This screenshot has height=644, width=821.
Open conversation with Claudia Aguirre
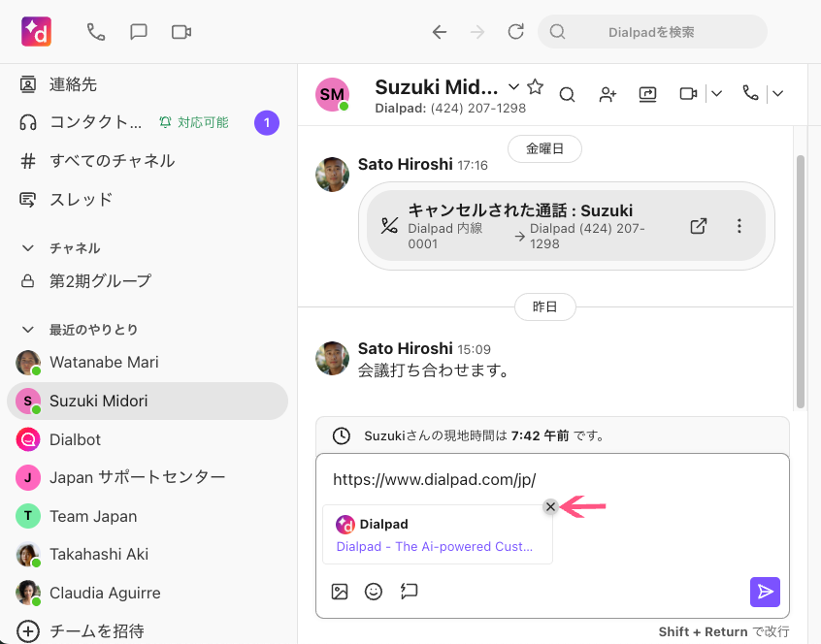pos(105,593)
